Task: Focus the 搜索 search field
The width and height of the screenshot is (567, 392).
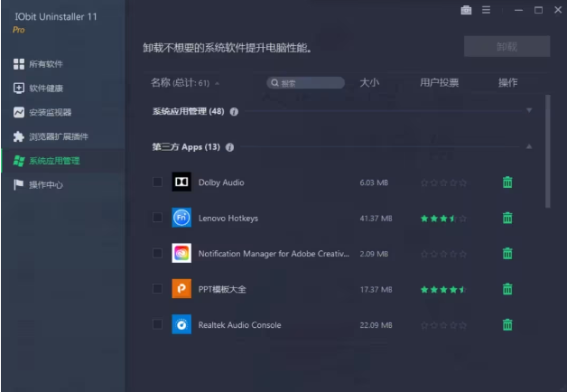Action: 305,83
